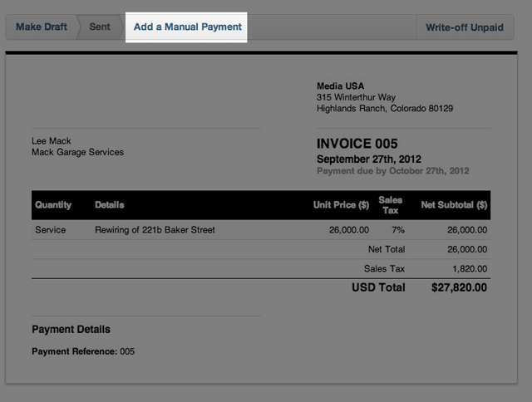532x402 pixels.
Task: Click the Details column header
Action: (x=110, y=205)
